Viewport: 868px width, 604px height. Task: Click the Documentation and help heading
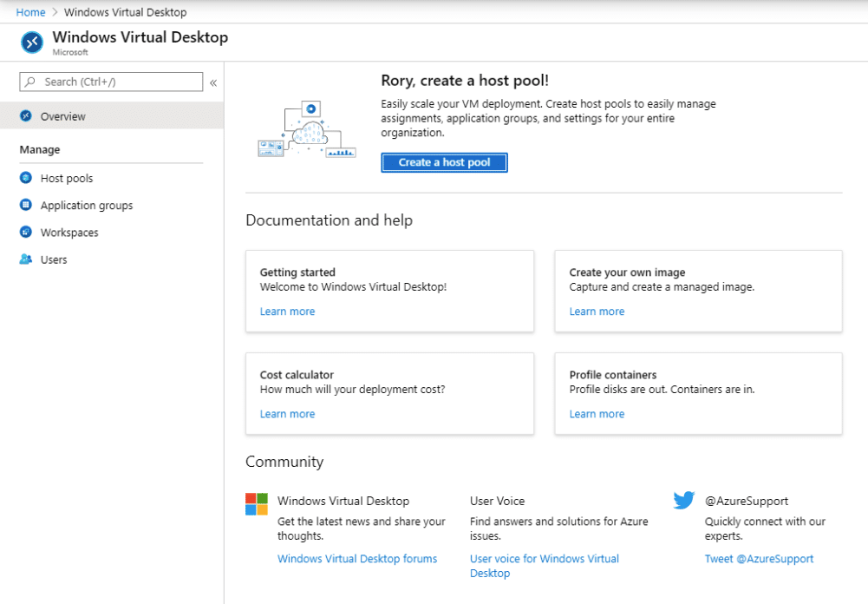click(330, 220)
